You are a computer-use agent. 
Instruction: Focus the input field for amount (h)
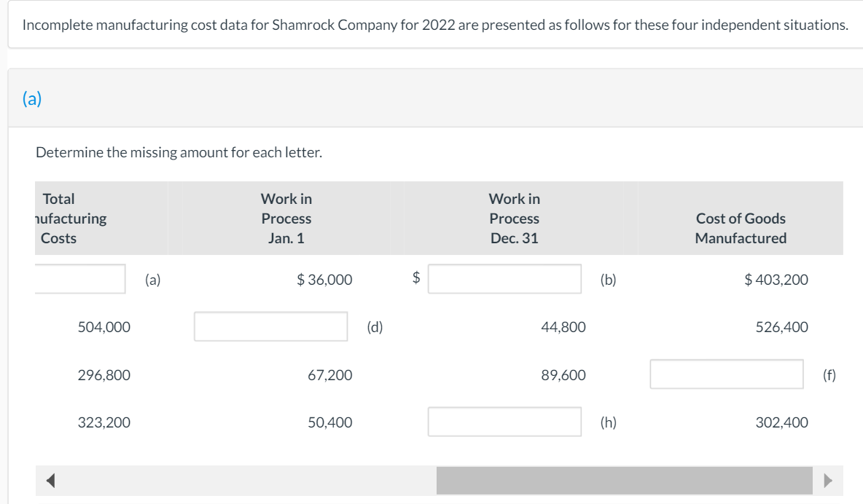tap(504, 422)
